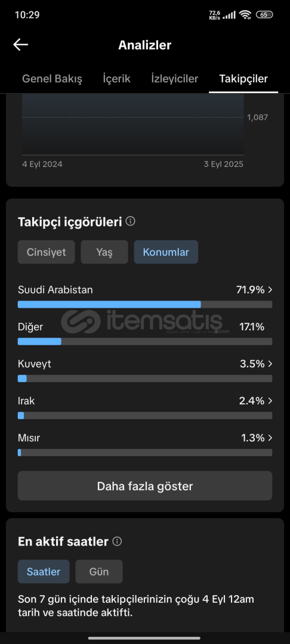290x644 pixels.
Task: Tap the back arrow icon
Action: pyautogui.click(x=20, y=45)
